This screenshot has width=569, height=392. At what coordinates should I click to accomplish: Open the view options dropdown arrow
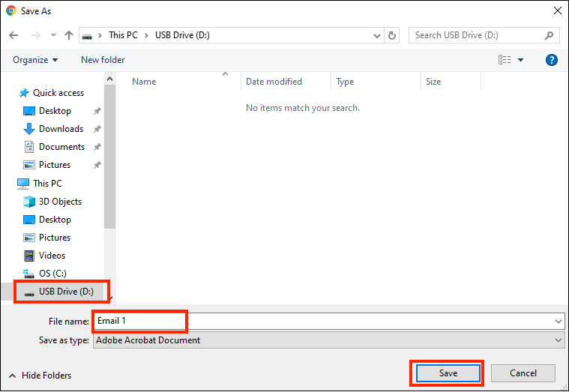521,60
